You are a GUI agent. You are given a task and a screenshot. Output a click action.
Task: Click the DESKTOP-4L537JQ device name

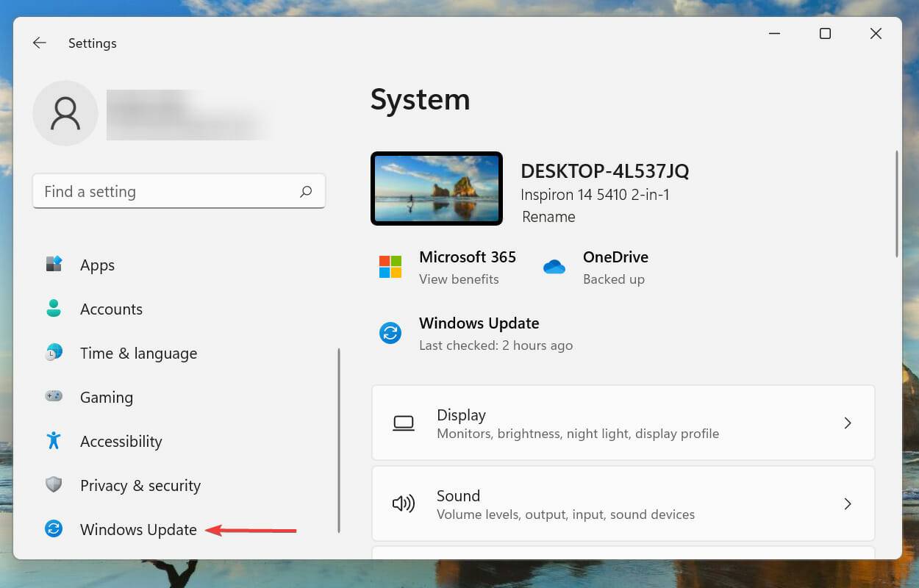point(605,171)
